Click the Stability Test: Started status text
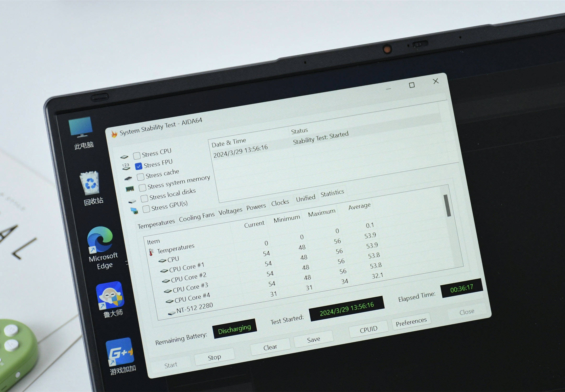 (x=320, y=138)
